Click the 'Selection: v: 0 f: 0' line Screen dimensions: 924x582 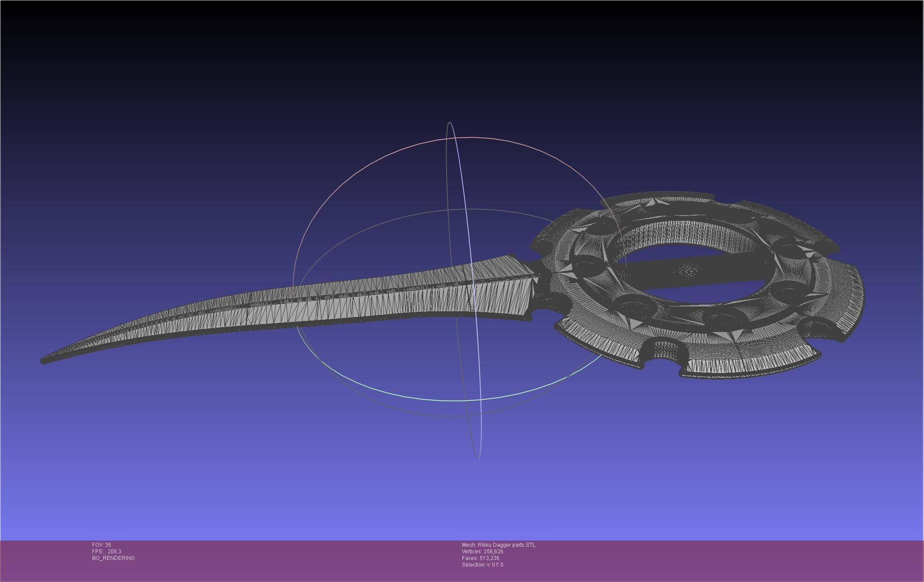(482, 565)
